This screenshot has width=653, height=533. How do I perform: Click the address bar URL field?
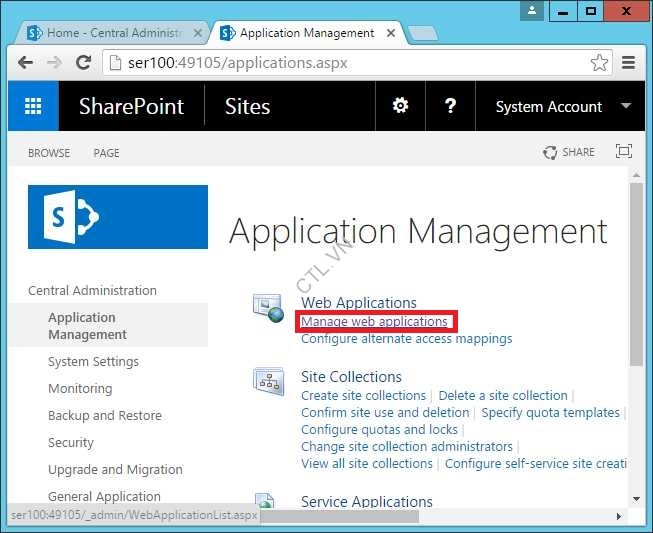tap(356, 63)
